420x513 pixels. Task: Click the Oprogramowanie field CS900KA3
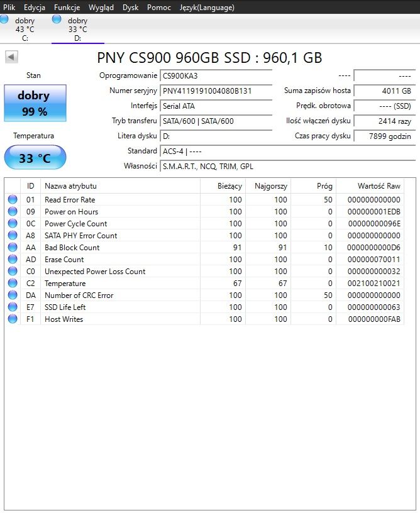point(216,76)
